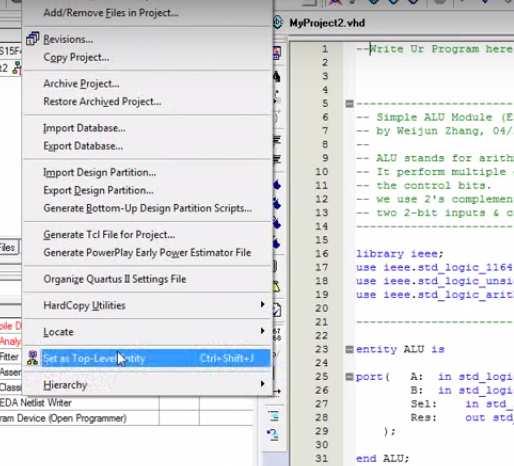The height and width of the screenshot is (466, 514).
Task: Choose Import Database
Action: point(84,128)
